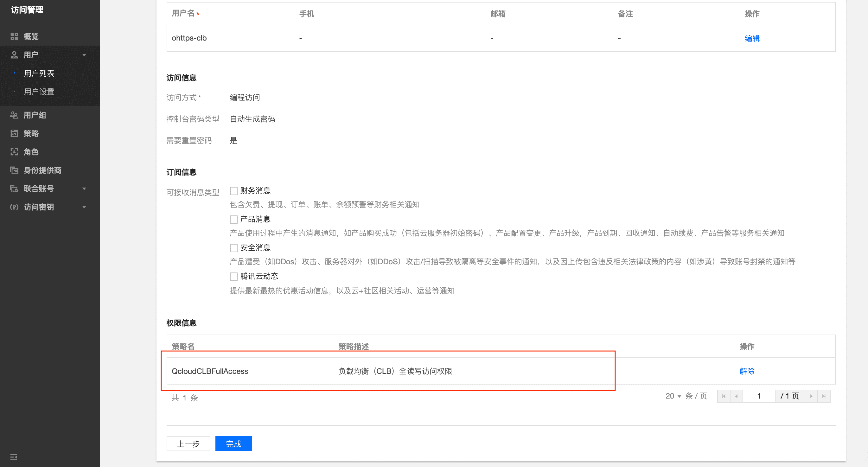Tick the 安全消息 checkbox

[233, 248]
